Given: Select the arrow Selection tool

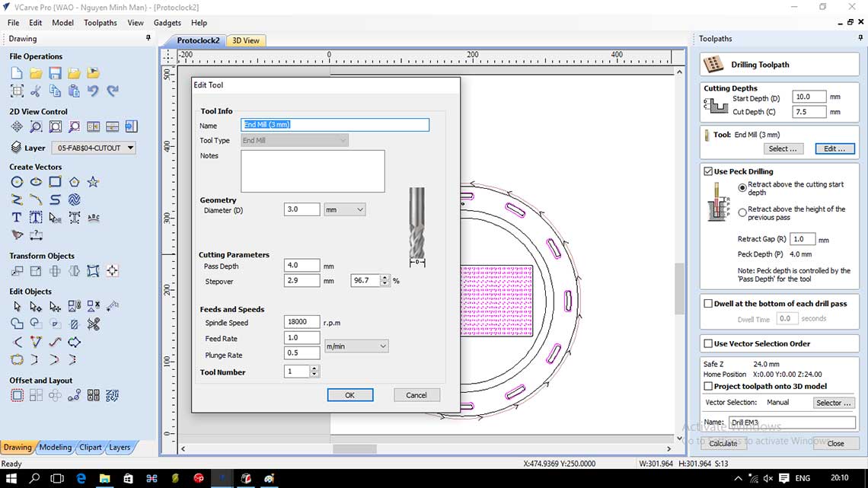Looking at the screenshot, I should (17, 306).
